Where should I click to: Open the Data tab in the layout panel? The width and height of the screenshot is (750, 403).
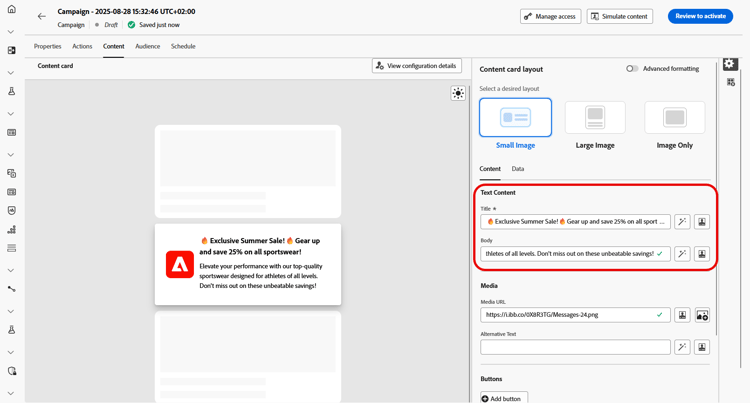(x=518, y=169)
